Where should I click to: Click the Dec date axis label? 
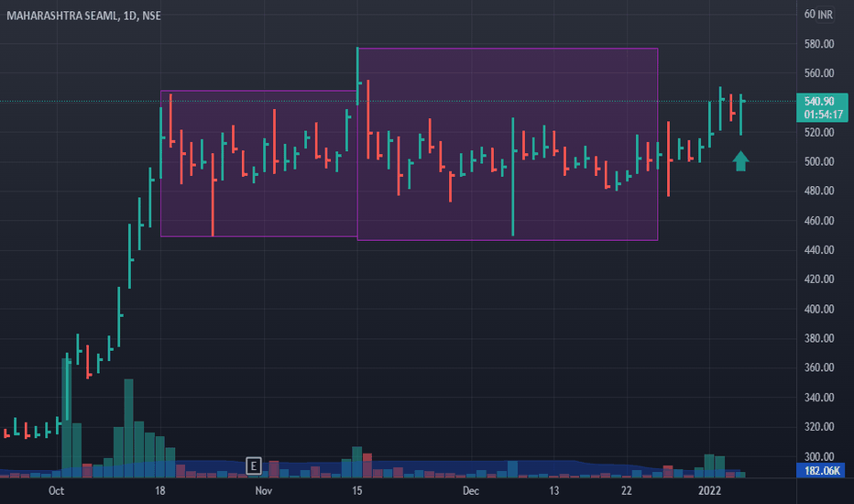tap(471, 491)
